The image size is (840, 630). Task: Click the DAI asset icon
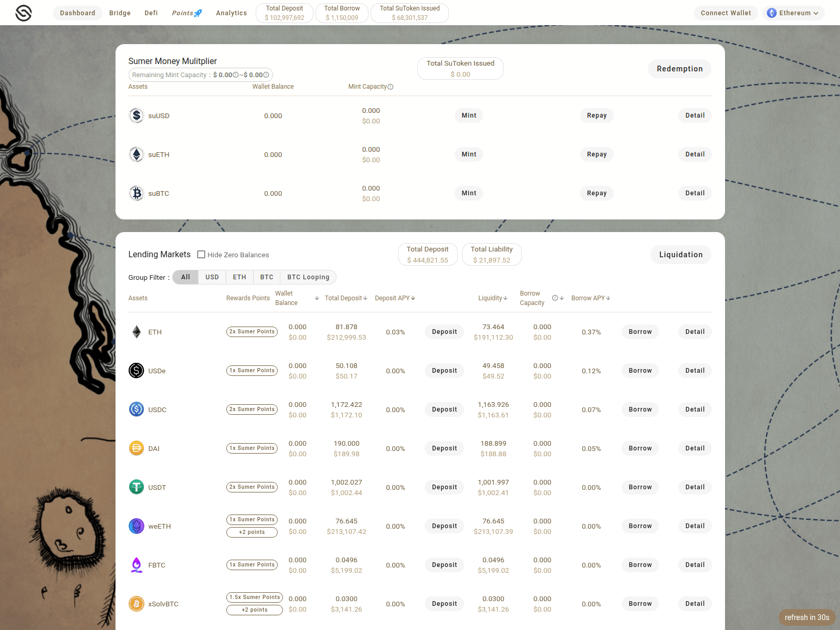tap(136, 448)
